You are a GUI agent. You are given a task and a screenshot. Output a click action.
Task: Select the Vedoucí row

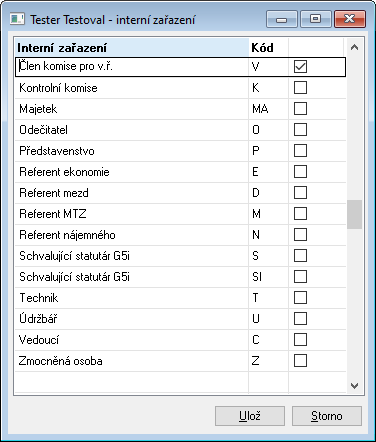pyautogui.click(x=180, y=340)
